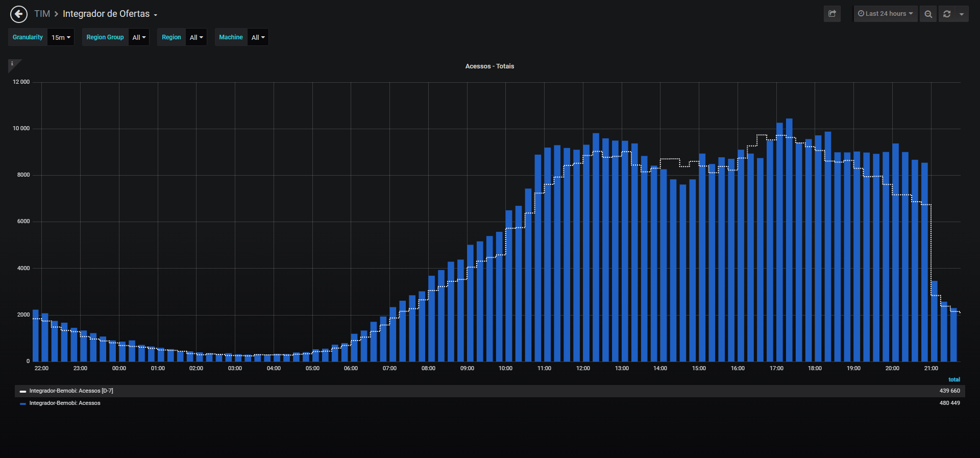Image resolution: width=980 pixels, height=458 pixels.
Task: Click the 12:00 x-axis time label
Action: pos(583,369)
